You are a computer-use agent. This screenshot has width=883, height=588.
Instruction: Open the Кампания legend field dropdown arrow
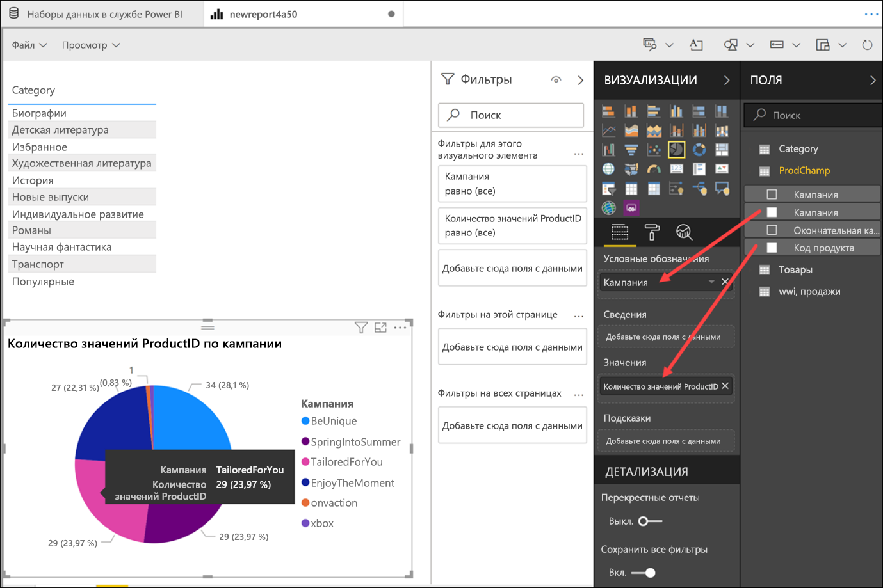pyautogui.click(x=711, y=282)
